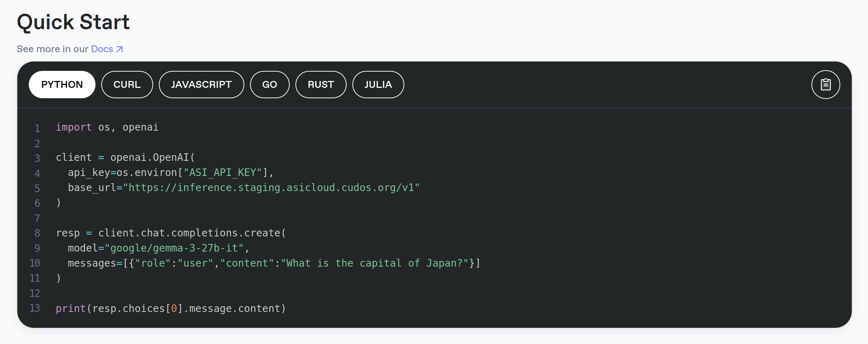Viewport: 868px width, 344px height.
Task: Click the external-link arrow beside Docs
Action: [x=120, y=49]
